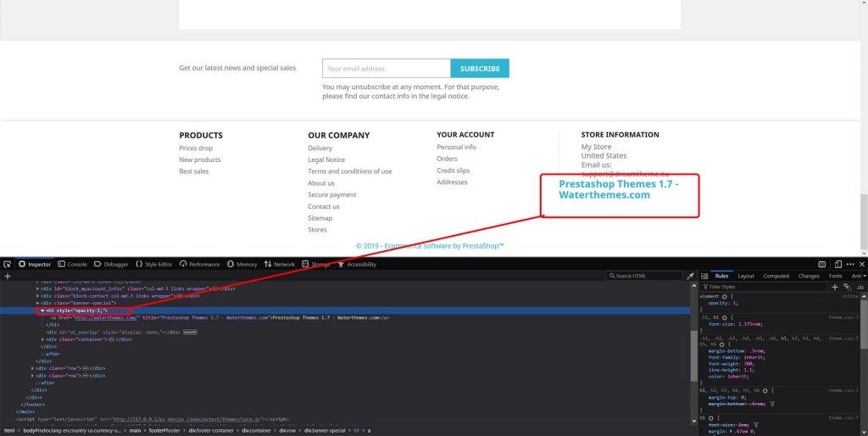Open the Memory tab
The height and width of the screenshot is (436, 868).
(242, 265)
